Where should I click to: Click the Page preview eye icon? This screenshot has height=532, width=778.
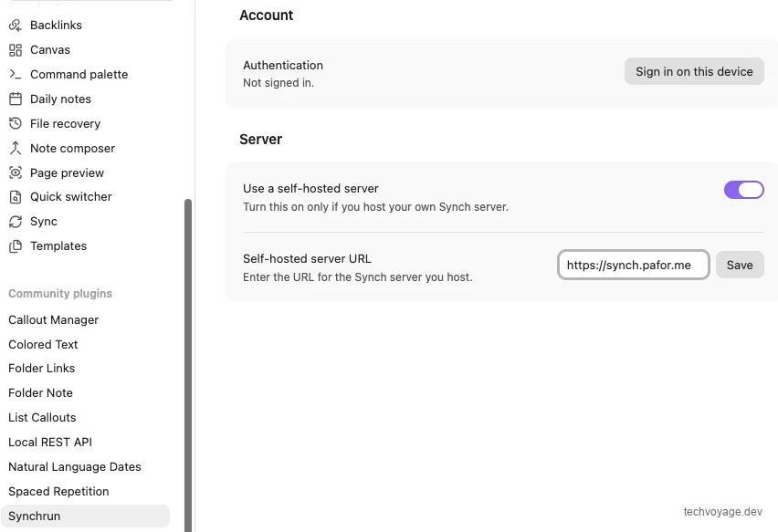coord(16,172)
